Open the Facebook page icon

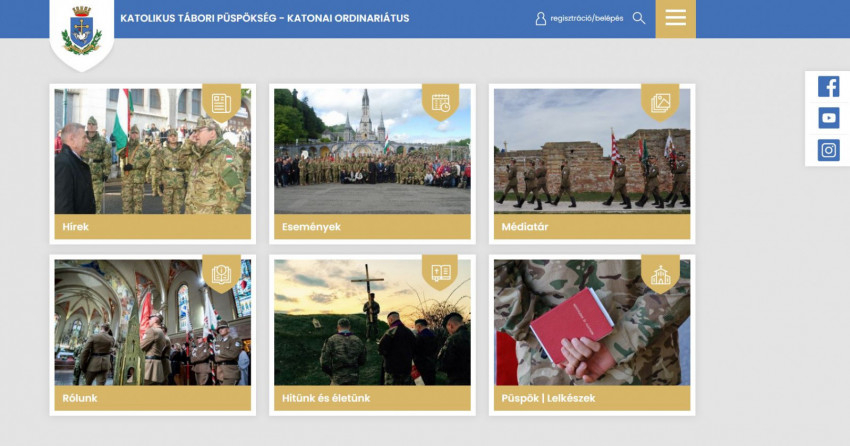pyautogui.click(x=828, y=87)
